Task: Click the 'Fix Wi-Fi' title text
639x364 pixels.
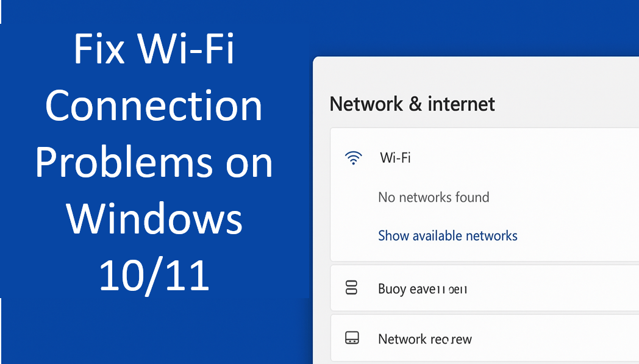Action: 154,50
